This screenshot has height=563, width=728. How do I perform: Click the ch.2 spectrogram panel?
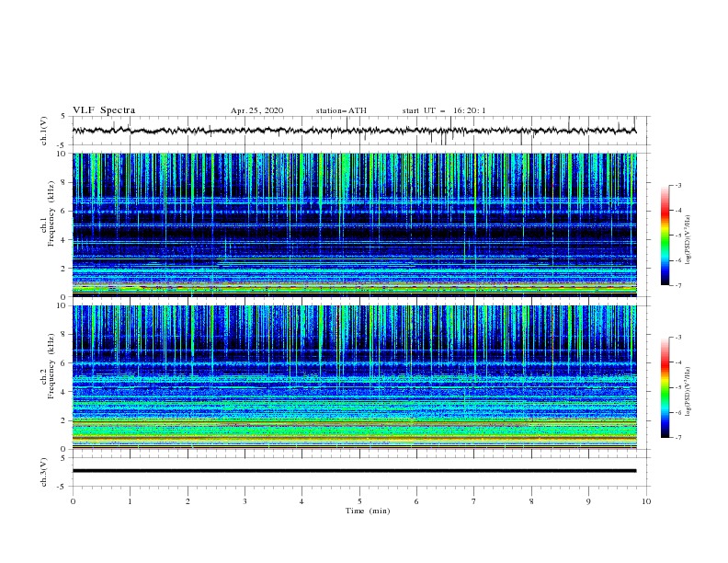[354, 377]
